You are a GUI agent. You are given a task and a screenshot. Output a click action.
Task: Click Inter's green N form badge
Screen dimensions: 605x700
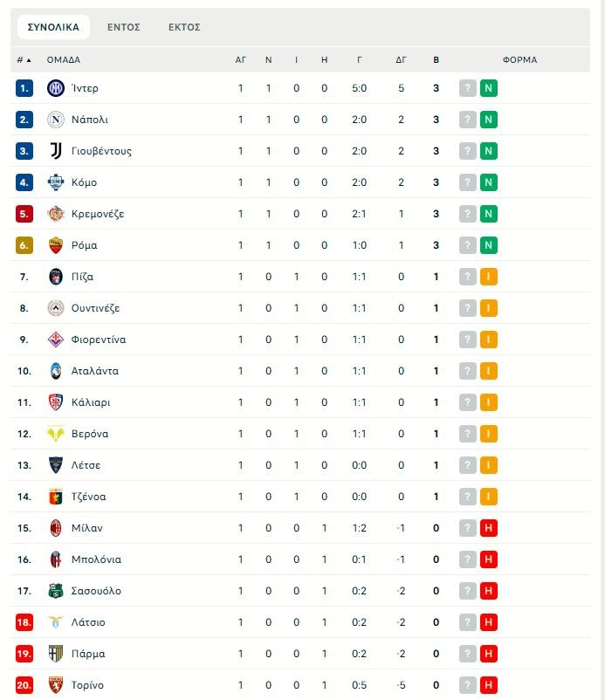coord(489,88)
